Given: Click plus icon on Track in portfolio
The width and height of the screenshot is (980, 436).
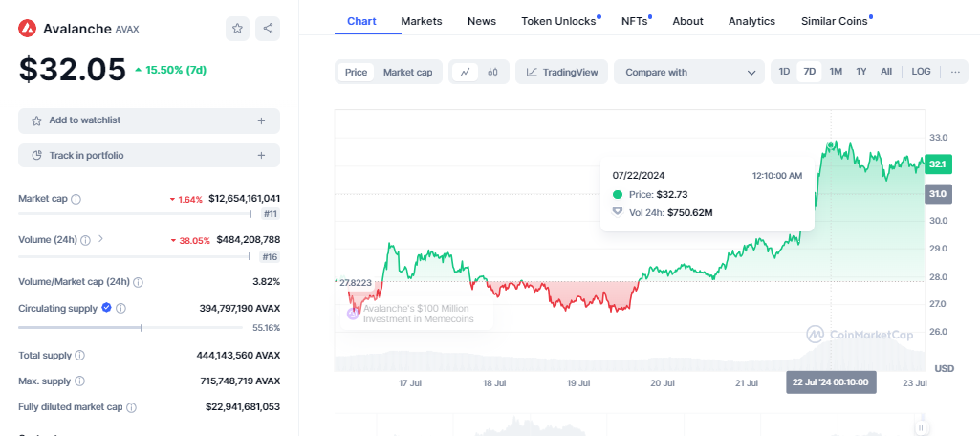Looking at the screenshot, I should pos(261,156).
